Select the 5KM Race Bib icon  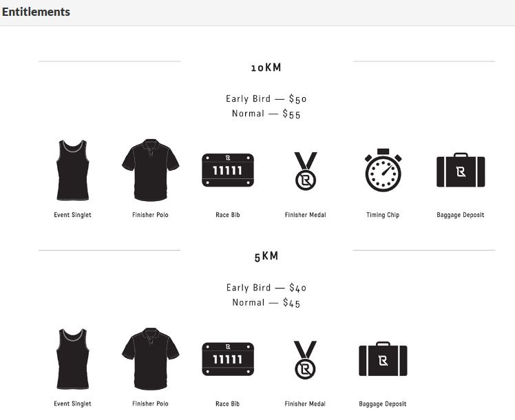click(228, 359)
